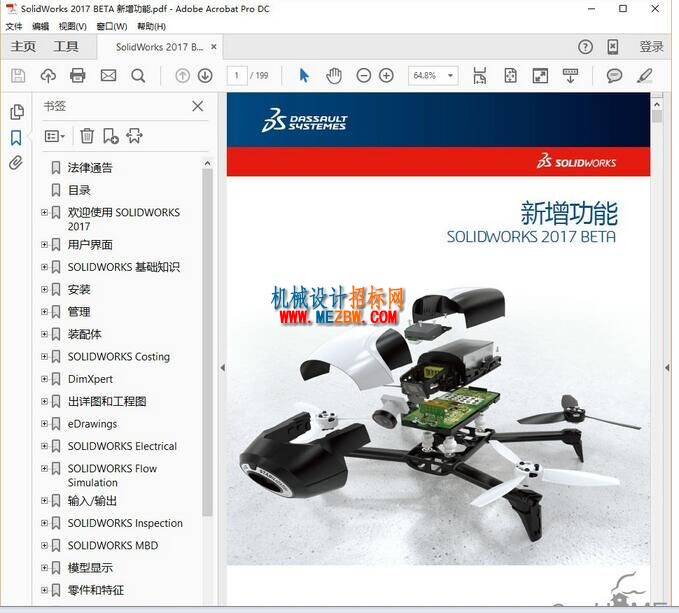The height and width of the screenshot is (613, 679).
Task: Jump to the 出详图和工程图 bookmark
Action: tap(107, 401)
